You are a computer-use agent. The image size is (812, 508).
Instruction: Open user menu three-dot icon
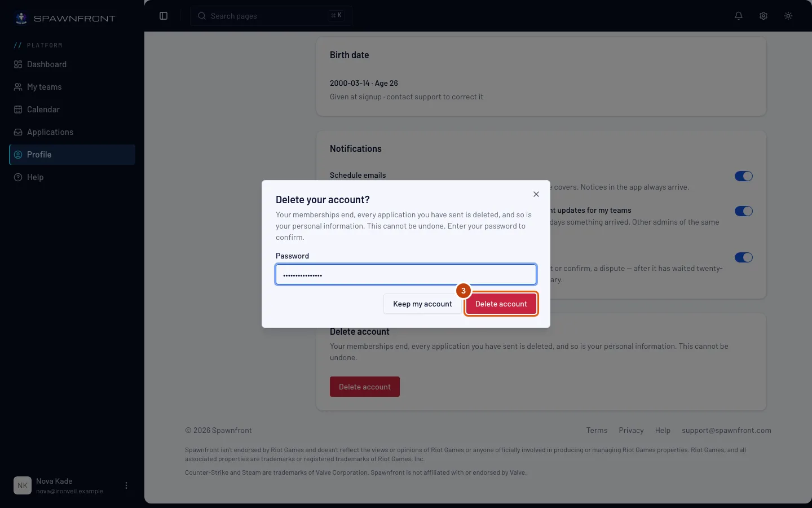(126, 485)
